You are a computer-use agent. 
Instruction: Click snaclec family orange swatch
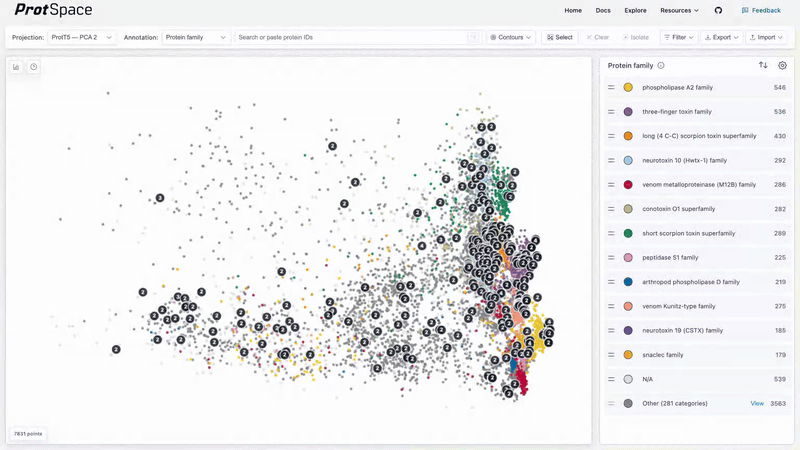628,355
